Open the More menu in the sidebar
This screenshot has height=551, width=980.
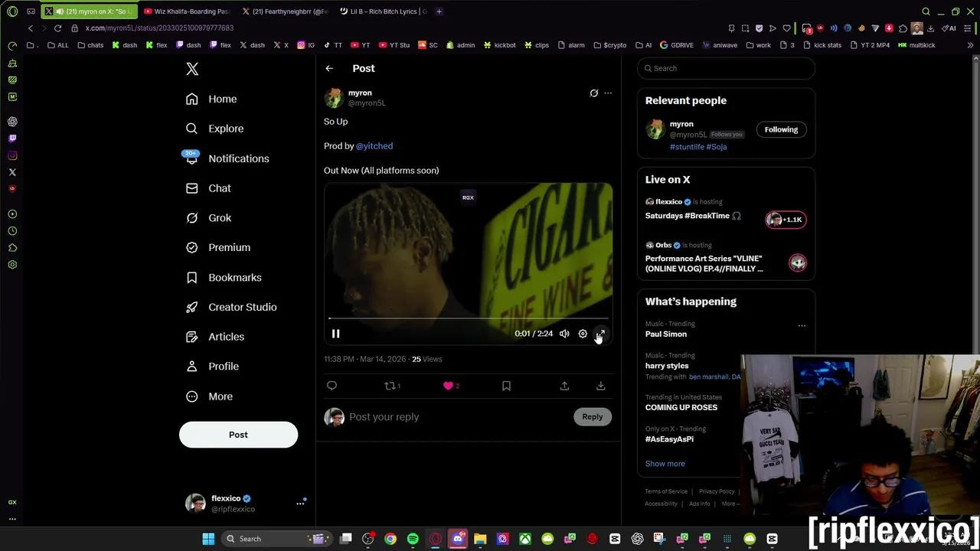pos(210,396)
